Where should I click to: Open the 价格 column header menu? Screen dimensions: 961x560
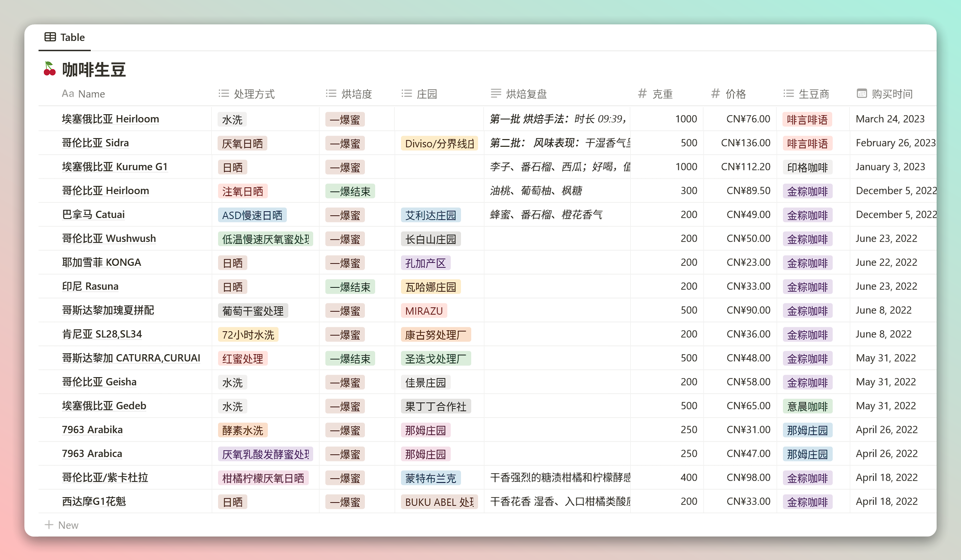(x=735, y=94)
